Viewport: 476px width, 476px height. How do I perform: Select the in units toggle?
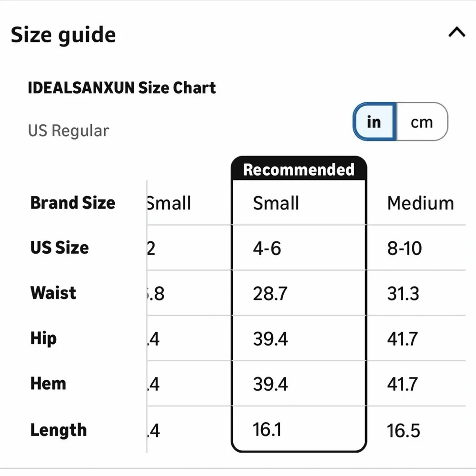pos(374,122)
